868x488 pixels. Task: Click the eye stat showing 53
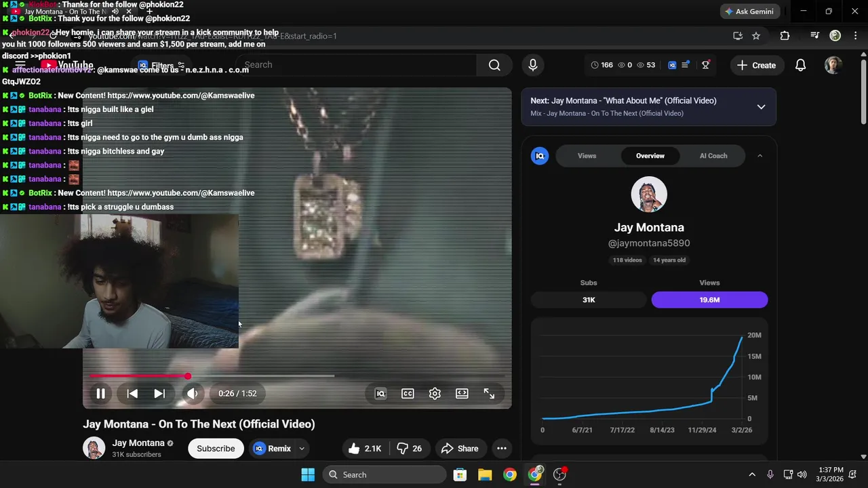pos(646,65)
